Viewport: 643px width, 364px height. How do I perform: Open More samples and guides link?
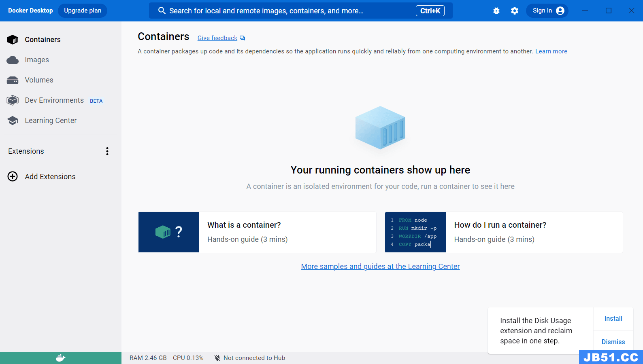(x=380, y=267)
